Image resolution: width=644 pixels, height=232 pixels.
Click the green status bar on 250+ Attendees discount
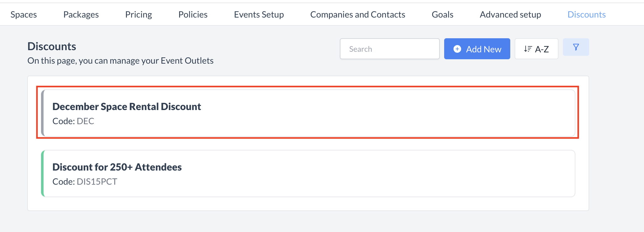(x=43, y=173)
